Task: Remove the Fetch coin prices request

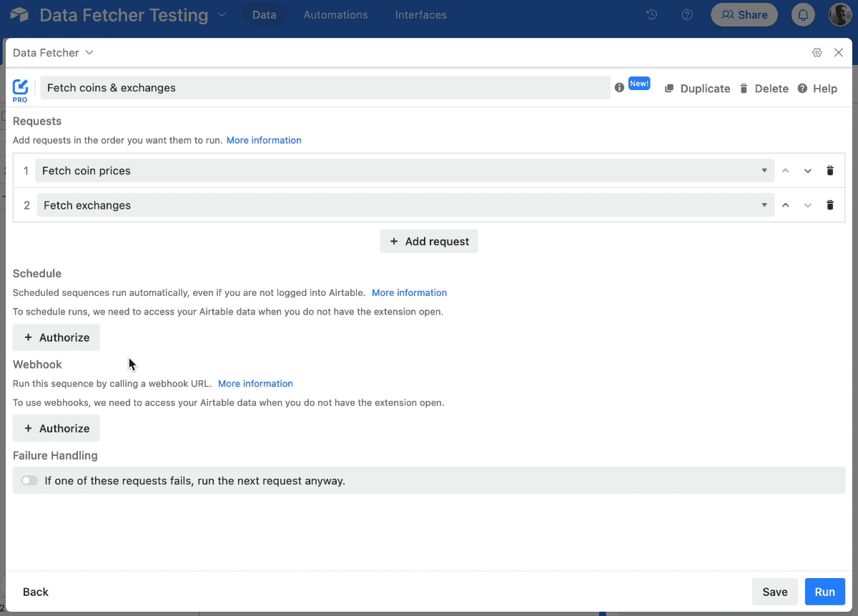Action: pyautogui.click(x=830, y=171)
